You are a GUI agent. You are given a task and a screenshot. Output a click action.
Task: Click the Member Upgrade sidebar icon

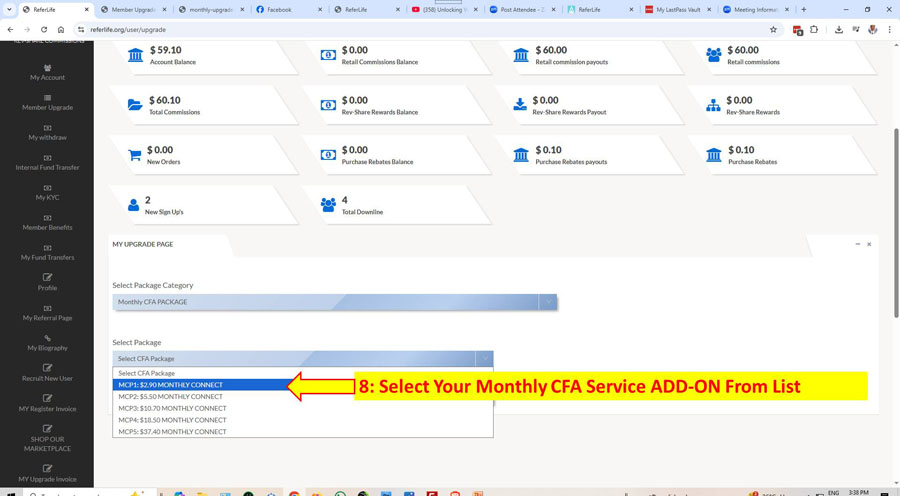pos(47,98)
